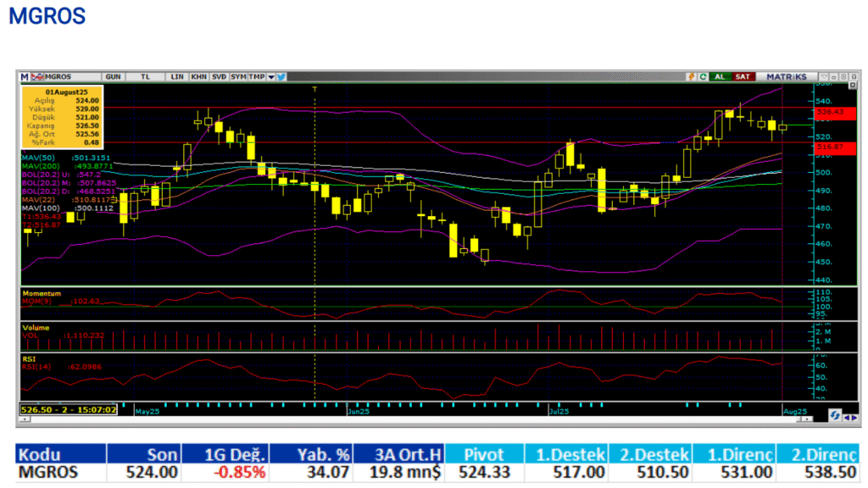Click the 01August25 date in the data box
This screenshot has height=488, width=868.
pos(66,92)
